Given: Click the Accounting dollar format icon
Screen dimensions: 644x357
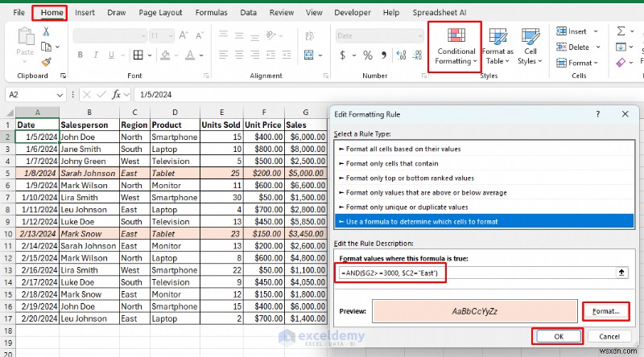Looking at the screenshot, I should tap(343, 55).
